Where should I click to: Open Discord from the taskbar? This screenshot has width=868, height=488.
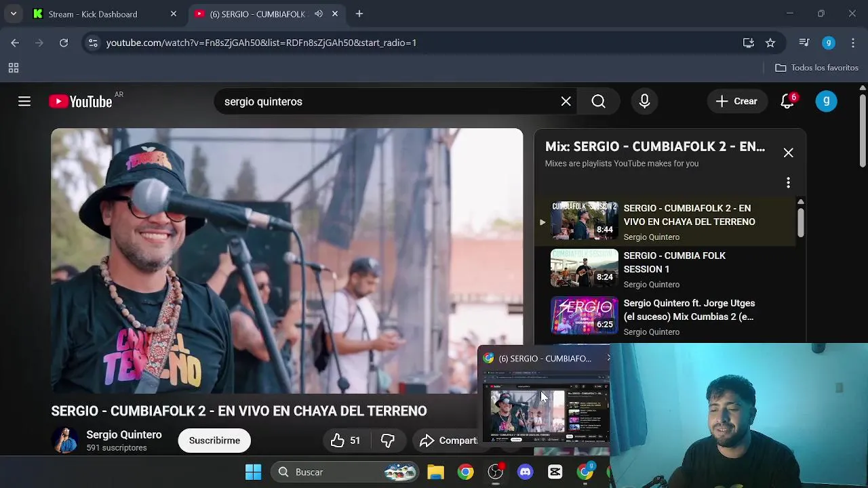click(526, 472)
